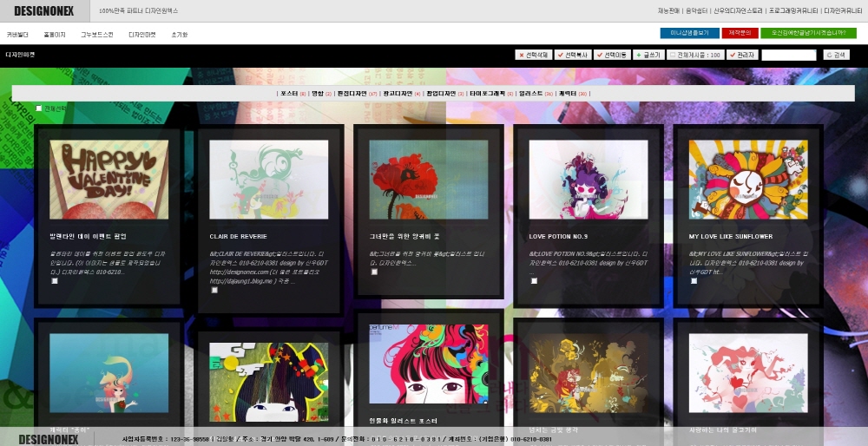Click the 관리자 admin button
This screenshot has height=446, width=868.
tap(743, 55)
